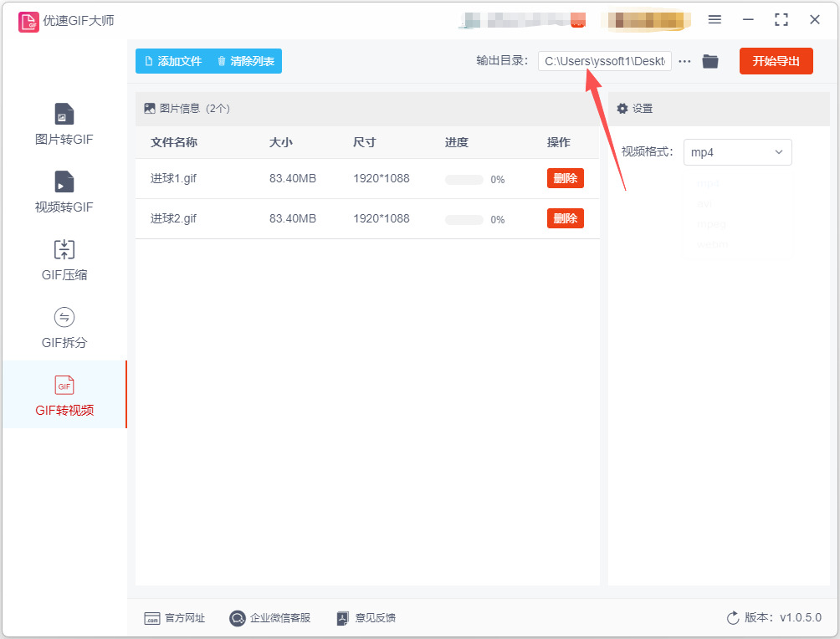Click the 图片信息 (2个) title text
This screenshot has height=639, width=840.
point(194,109)
